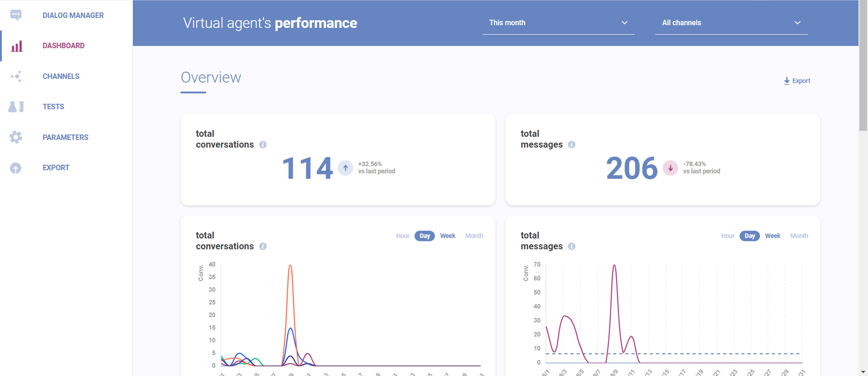868x376 pixels.
Task: Switch conversations chart to Hour view
Action: click(402, 236)
